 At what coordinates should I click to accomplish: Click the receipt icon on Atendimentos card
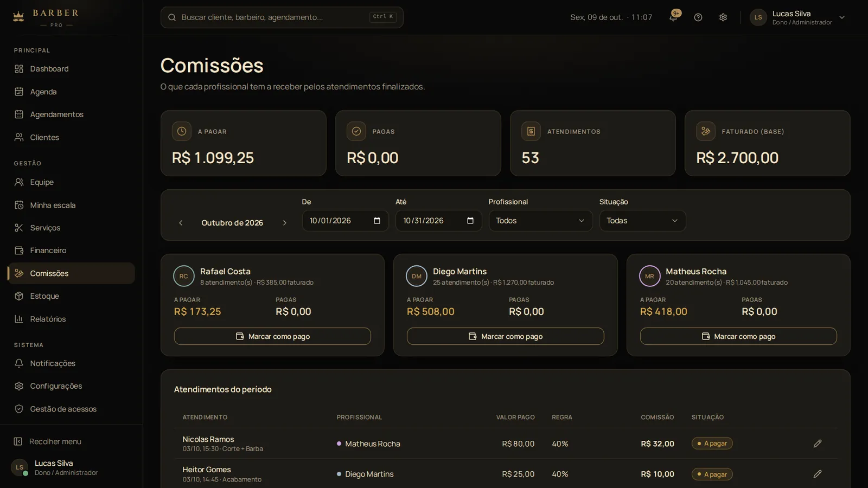(531, 131)
